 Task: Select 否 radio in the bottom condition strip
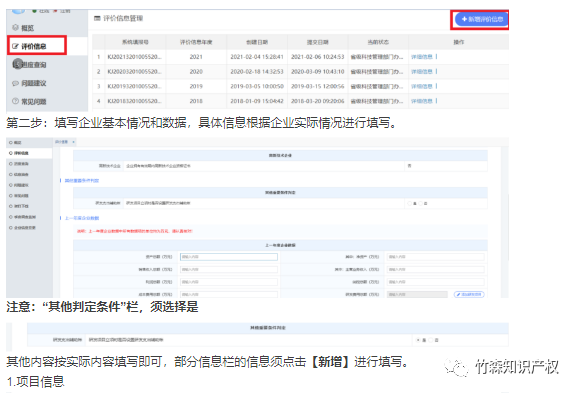click(x=431, y=340)
